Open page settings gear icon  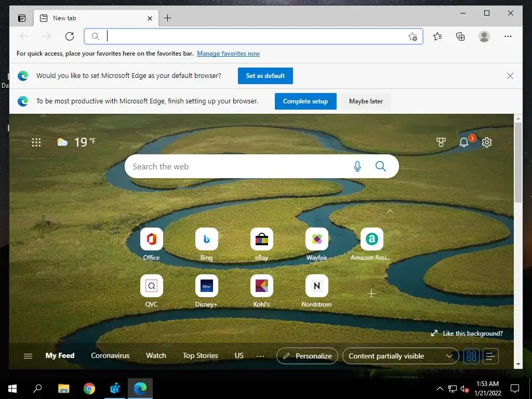487,142
